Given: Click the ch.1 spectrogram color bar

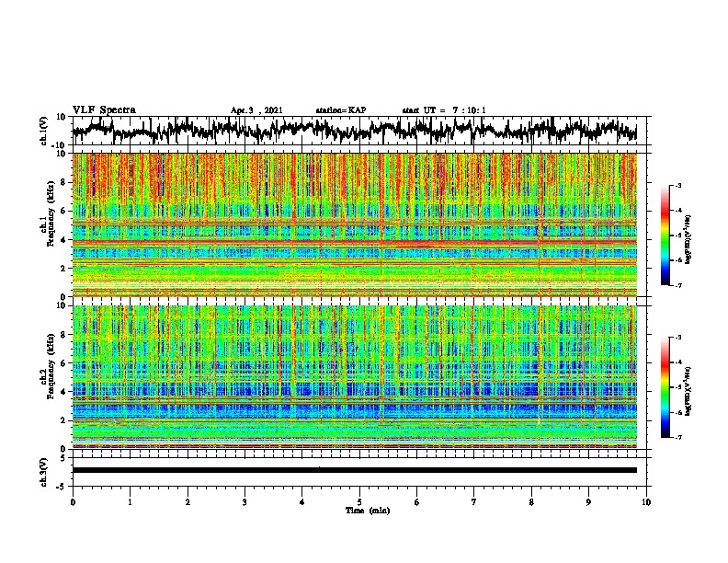Looking at the screenshot, I should point(665,236).
